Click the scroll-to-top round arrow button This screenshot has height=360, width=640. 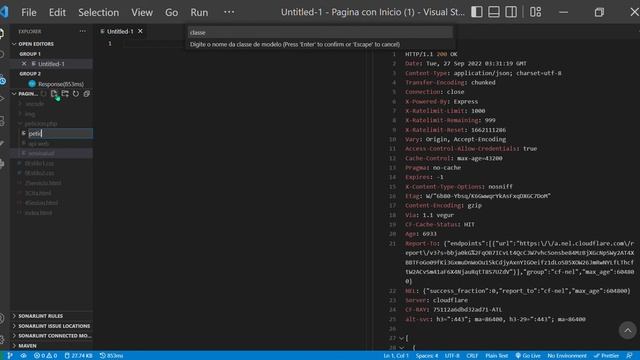(x=627, y=330)
